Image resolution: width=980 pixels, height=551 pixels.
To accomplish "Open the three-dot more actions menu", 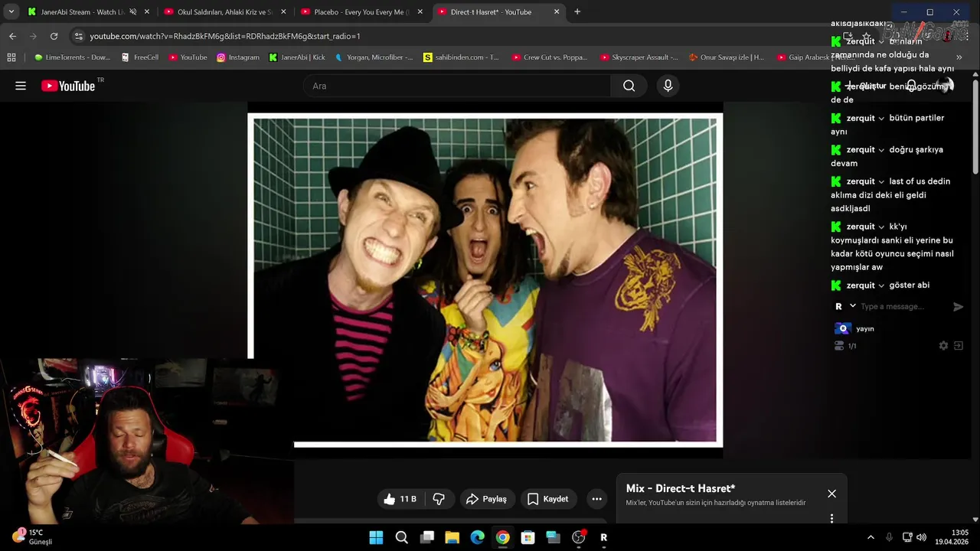I will pos(596,499).
